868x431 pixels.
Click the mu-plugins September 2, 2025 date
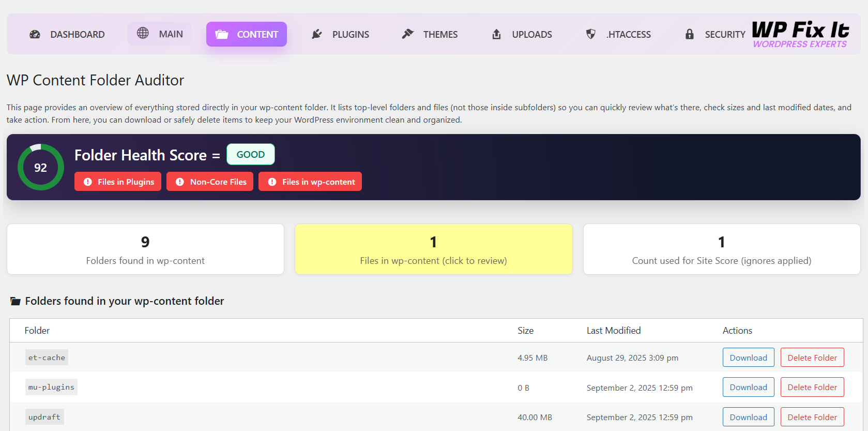[639, 388]
